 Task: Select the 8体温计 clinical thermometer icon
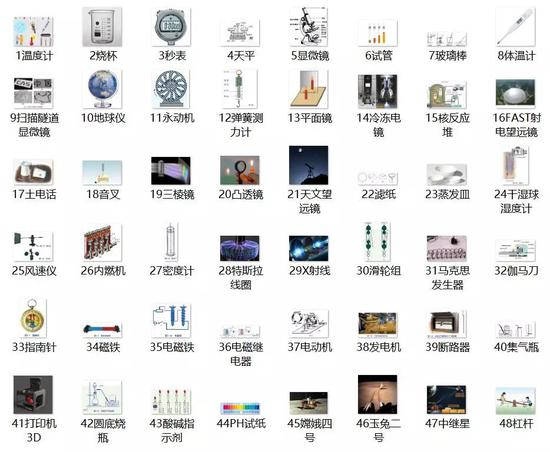pos(516,27)
